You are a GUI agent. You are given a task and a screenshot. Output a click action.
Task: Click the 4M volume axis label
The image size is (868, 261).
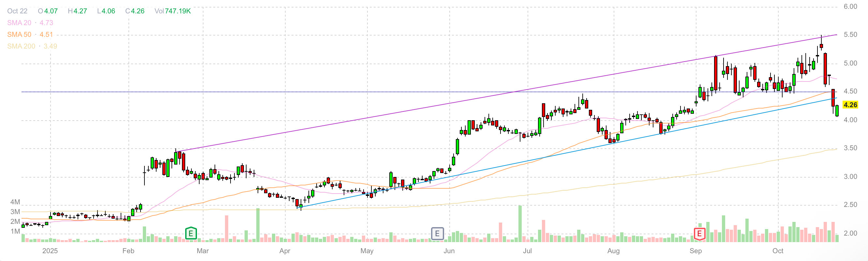point(15,202)
